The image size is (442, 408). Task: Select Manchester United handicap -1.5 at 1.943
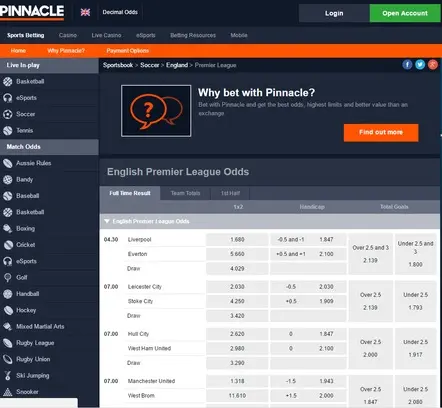pyautogui.click(x=308, y=381)
